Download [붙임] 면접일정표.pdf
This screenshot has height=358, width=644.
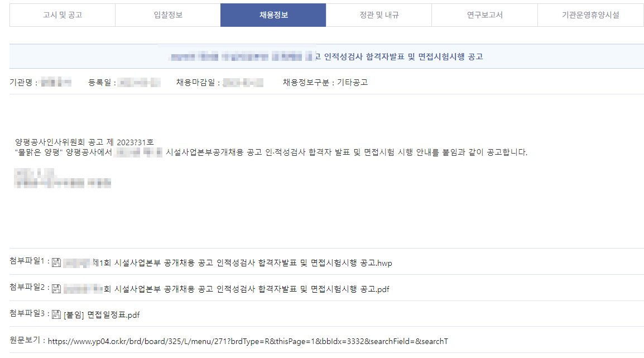[102, 315]
